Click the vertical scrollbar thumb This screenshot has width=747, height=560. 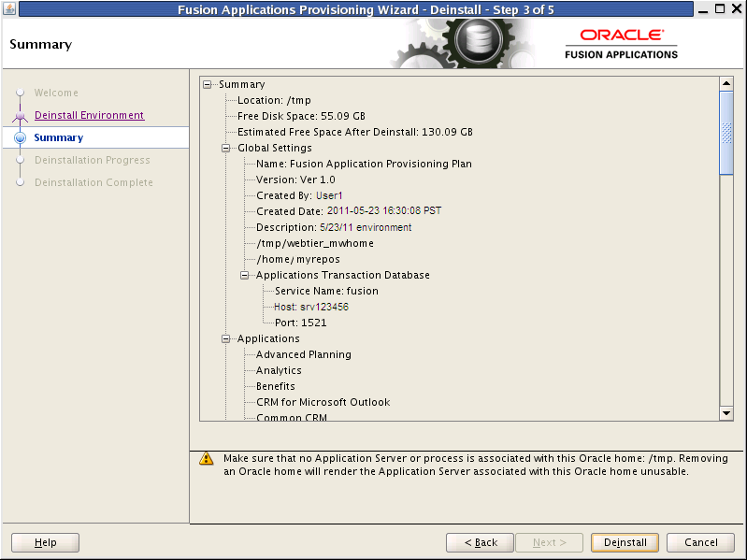click(726, 134)
